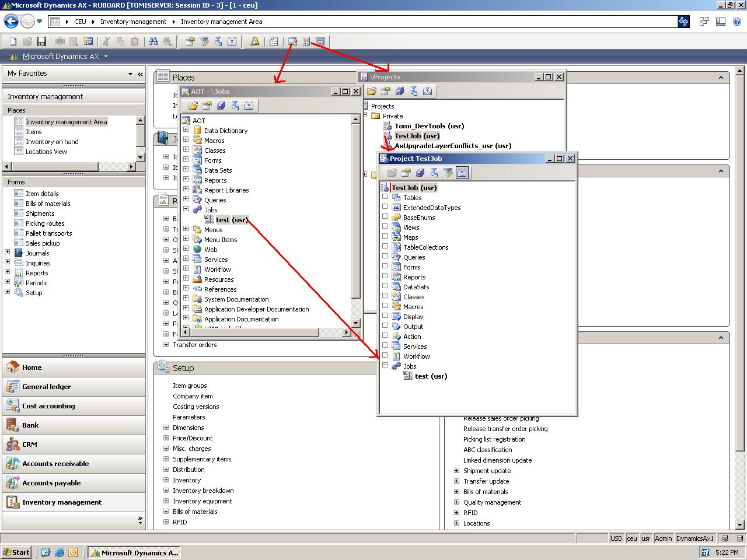Viewport: 747px width, 560px height.
Task: Expand the Setup node in navigation pane
Action: point(7,292)
